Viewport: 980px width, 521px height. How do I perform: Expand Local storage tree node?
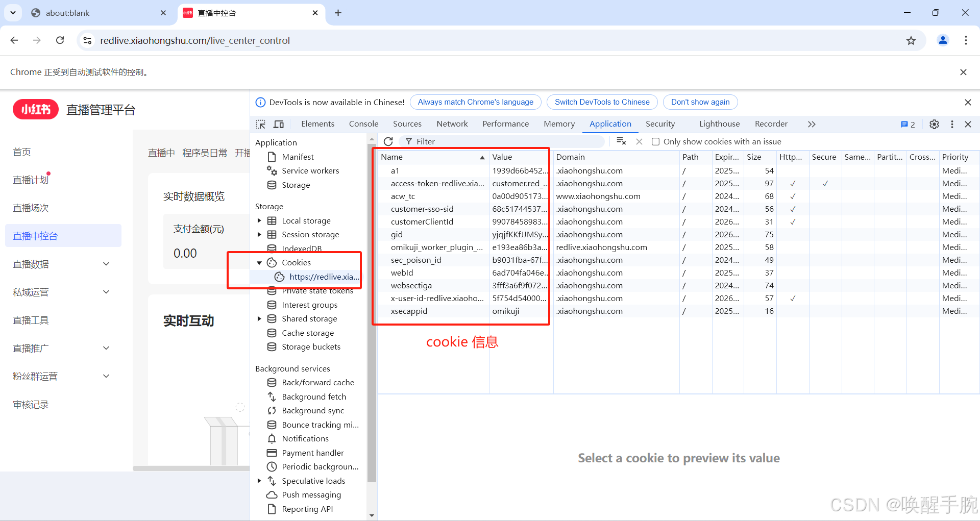(x=259, y=220)
